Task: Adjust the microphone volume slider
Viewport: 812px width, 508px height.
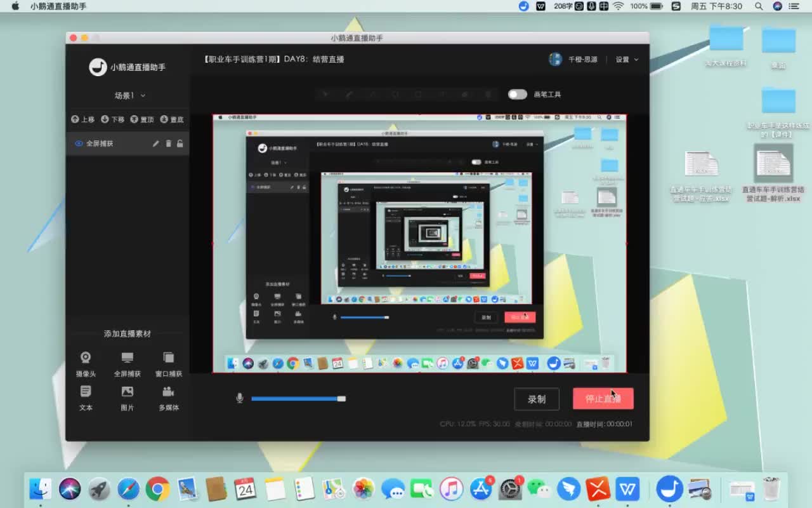Action: 298,399
